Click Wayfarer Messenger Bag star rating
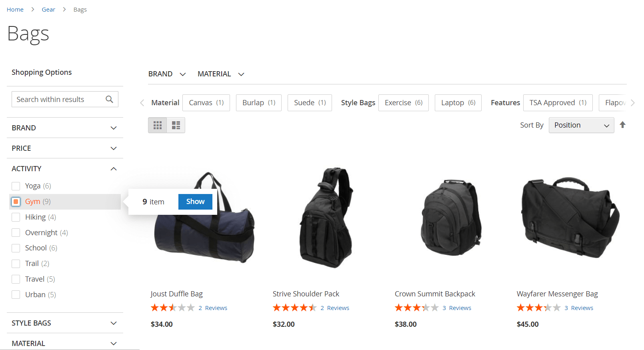Viewport: 644px width, 350px height. [x=538, y=308]
